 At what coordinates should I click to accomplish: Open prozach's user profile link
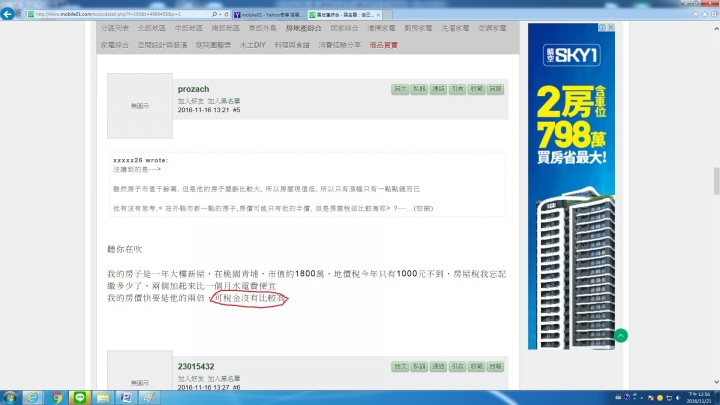pyautogui.click(x=193, y=89)
